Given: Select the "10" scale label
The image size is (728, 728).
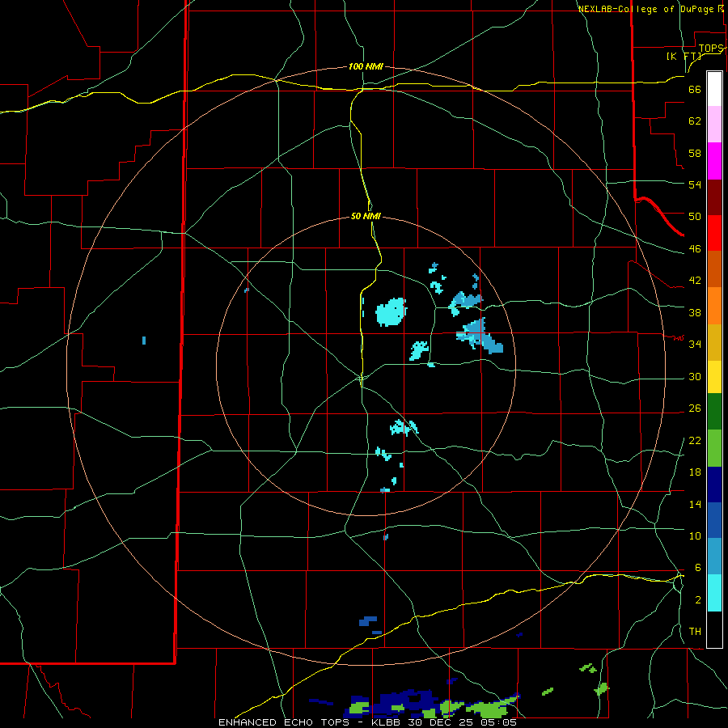Looking at the screenshot, I should (x=695, y=535).
